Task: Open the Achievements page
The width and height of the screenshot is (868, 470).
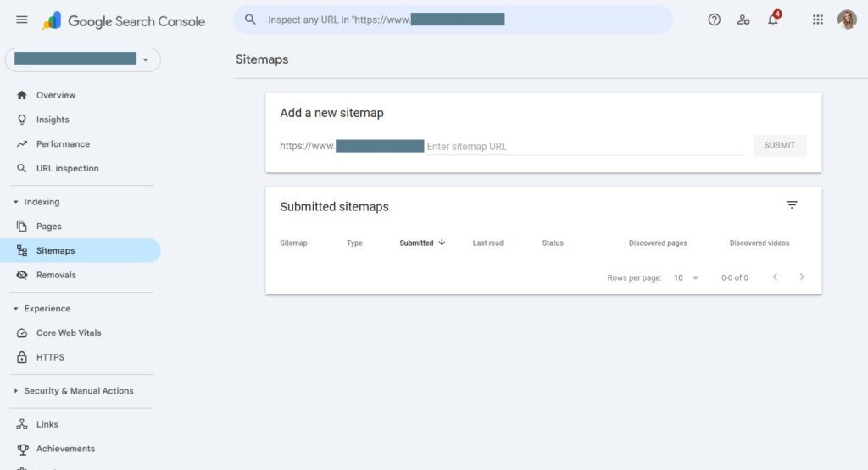Action: [x=66, y=449]
